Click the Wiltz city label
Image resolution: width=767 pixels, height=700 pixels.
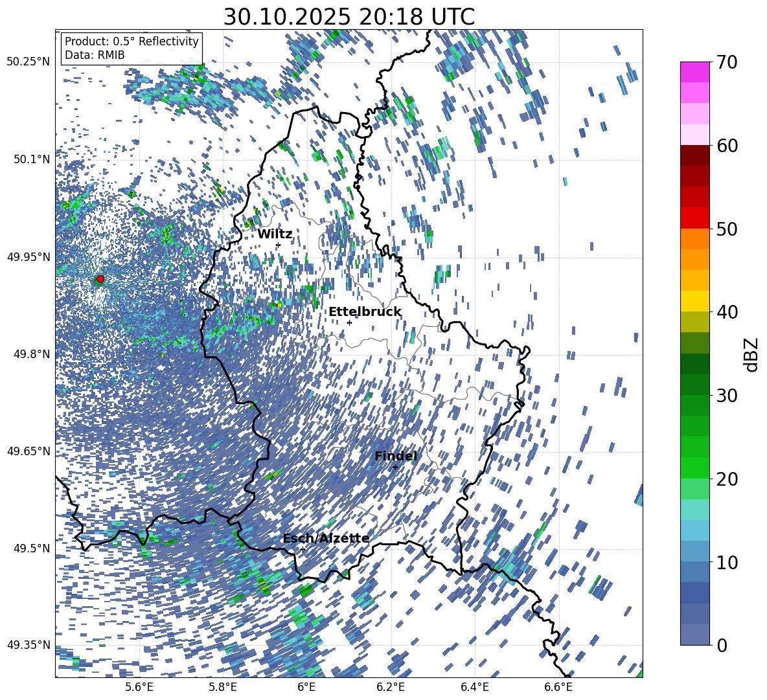click(275, 234)
